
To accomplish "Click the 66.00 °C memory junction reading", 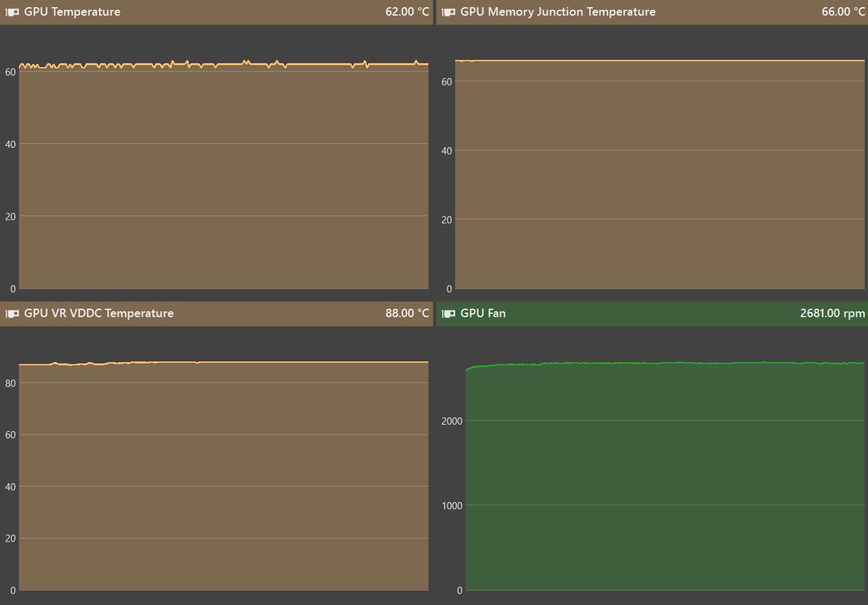I will click(843, 12).
